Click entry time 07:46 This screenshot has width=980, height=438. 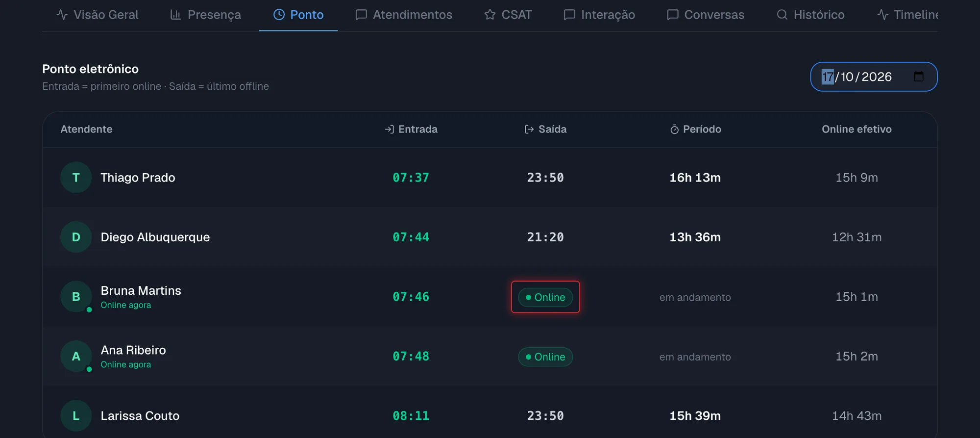tap(411, 297)
